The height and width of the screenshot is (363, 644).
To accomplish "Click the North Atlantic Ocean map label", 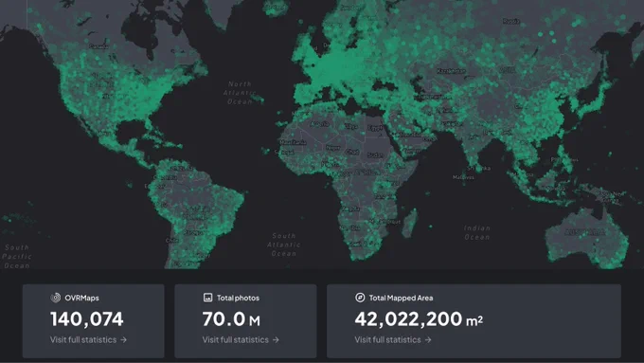I will tap(239, 93).
